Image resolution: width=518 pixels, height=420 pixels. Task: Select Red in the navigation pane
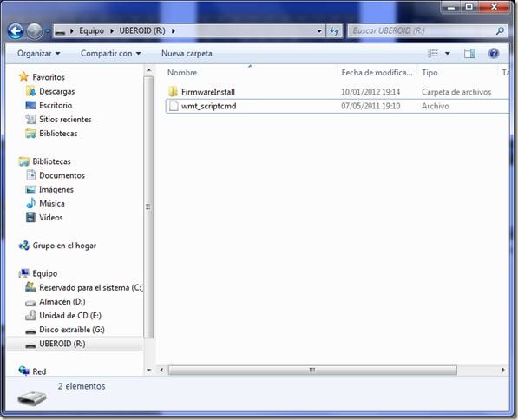(x=39, y=371)
